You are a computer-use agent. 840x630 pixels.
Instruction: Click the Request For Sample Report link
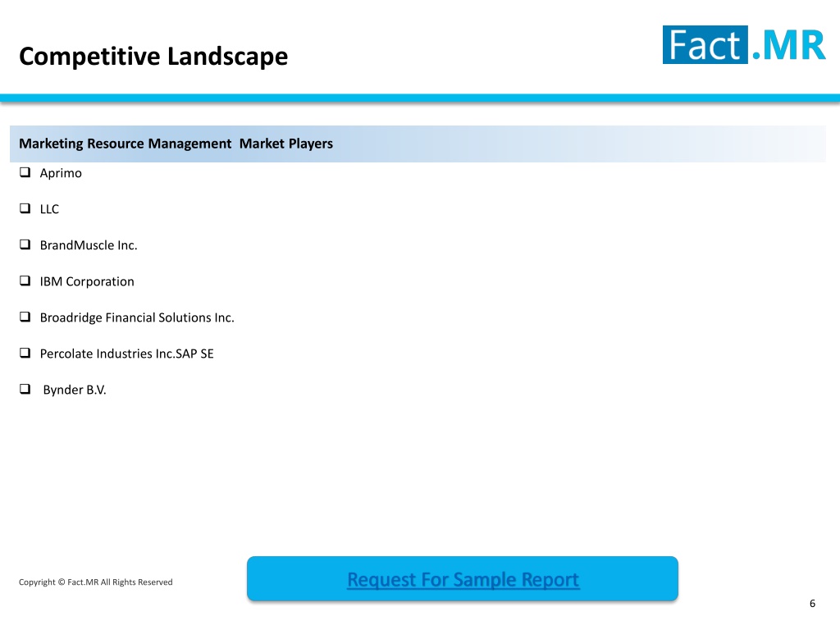[x=463, y=580]
